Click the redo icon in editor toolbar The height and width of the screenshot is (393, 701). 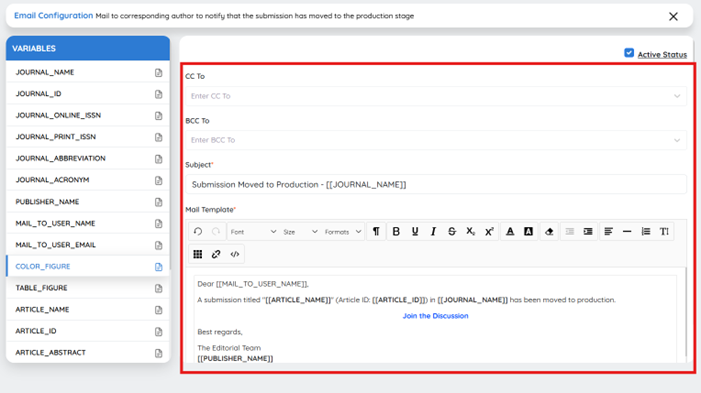[216, 232]
